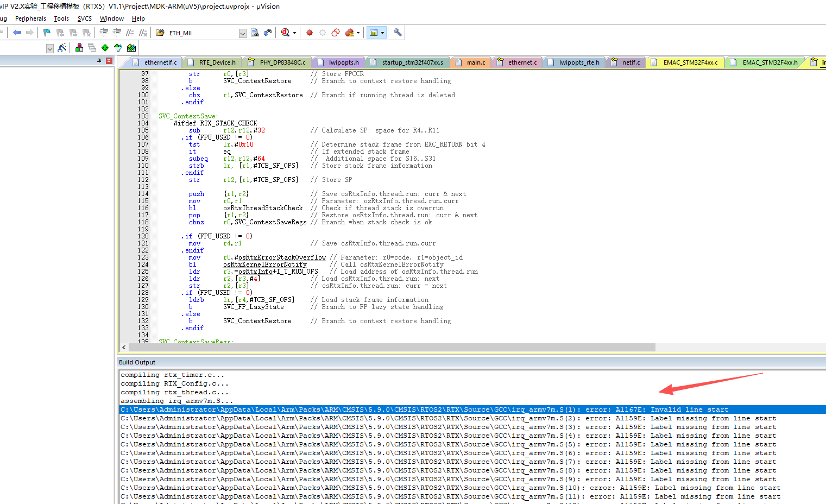Open the window layout dropdown arrow
This screenshot has height=504, width=826.
(x=382, y=33)
